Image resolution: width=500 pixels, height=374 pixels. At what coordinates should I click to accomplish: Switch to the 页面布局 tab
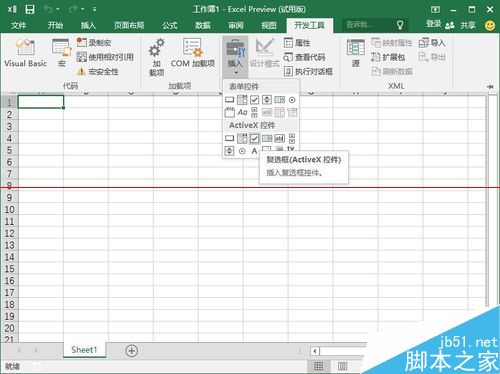pos(129,25)
